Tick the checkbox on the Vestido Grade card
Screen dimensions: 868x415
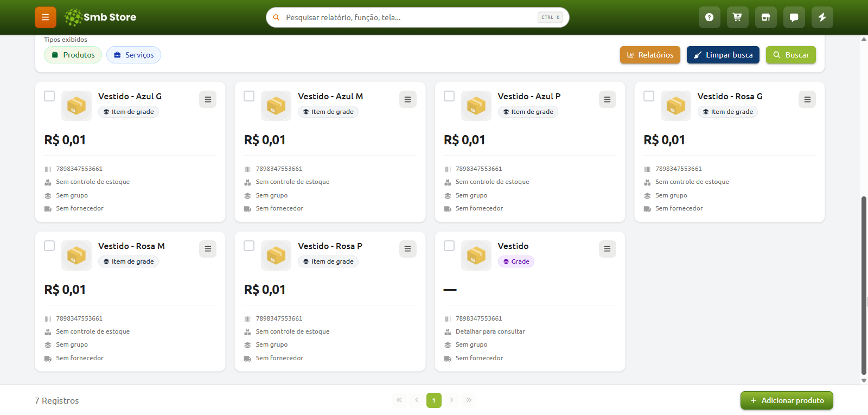tap(449, 246)
